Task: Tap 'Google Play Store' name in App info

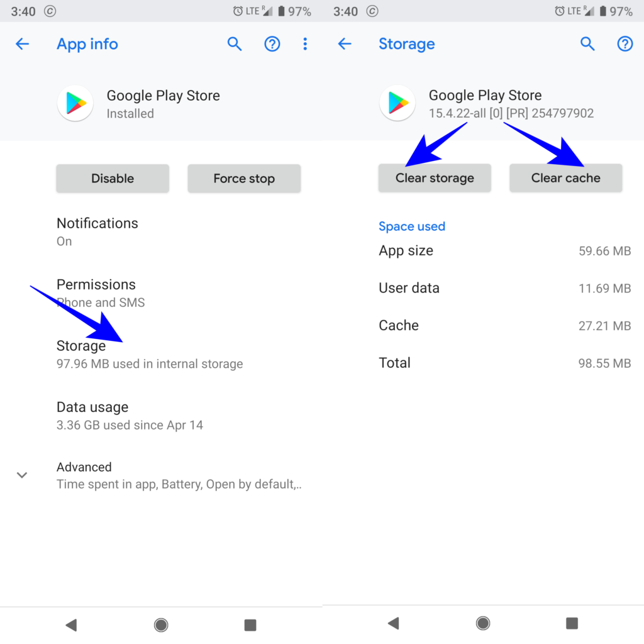Action: pos(163,96)
